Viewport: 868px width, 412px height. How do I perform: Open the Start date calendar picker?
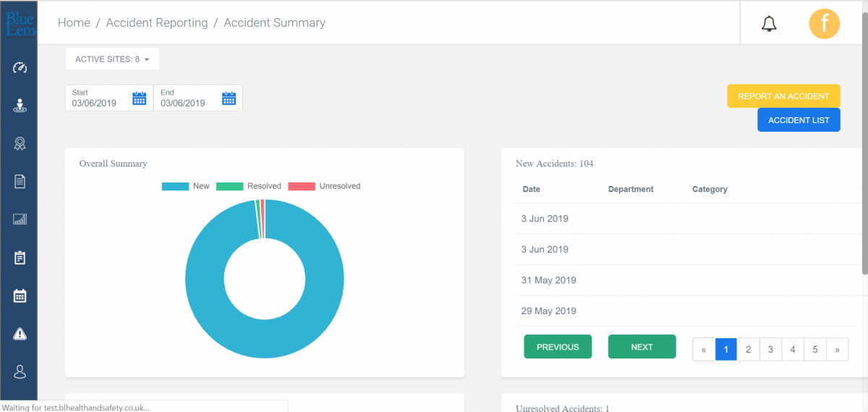[x=140, y=98]
